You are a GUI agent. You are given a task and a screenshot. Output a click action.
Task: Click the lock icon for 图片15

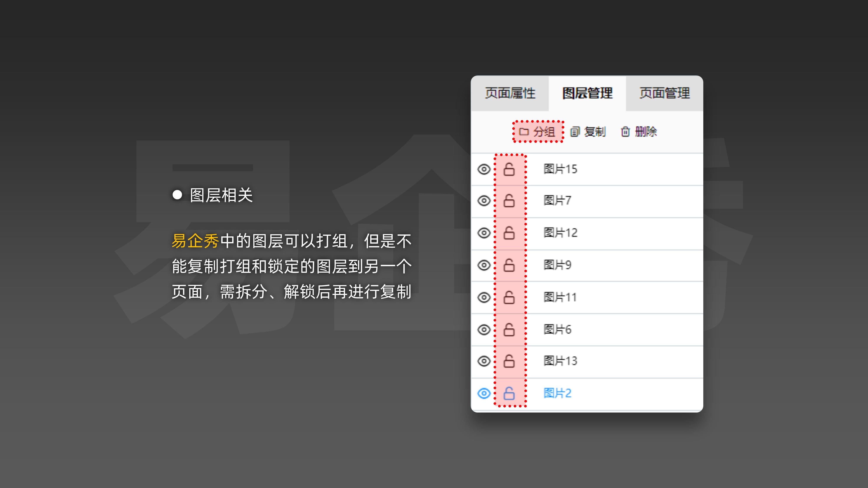[x=509, y=169]
